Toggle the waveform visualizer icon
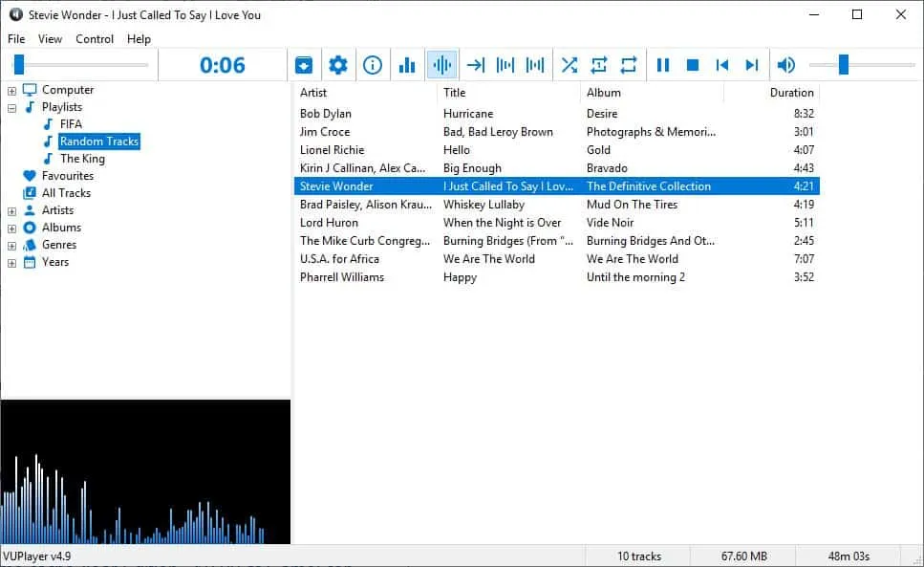924x567 pixels. click(x=442, y=65)
